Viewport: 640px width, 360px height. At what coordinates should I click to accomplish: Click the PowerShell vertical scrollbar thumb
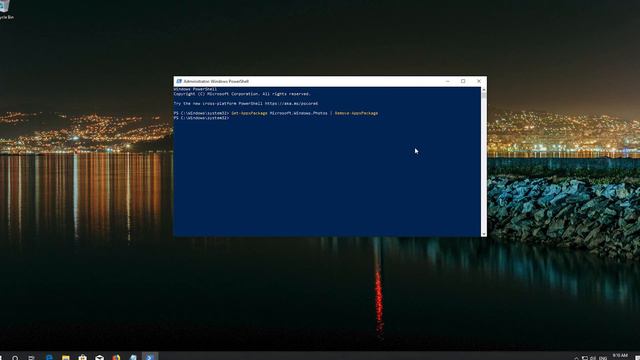tap(484, 96)
